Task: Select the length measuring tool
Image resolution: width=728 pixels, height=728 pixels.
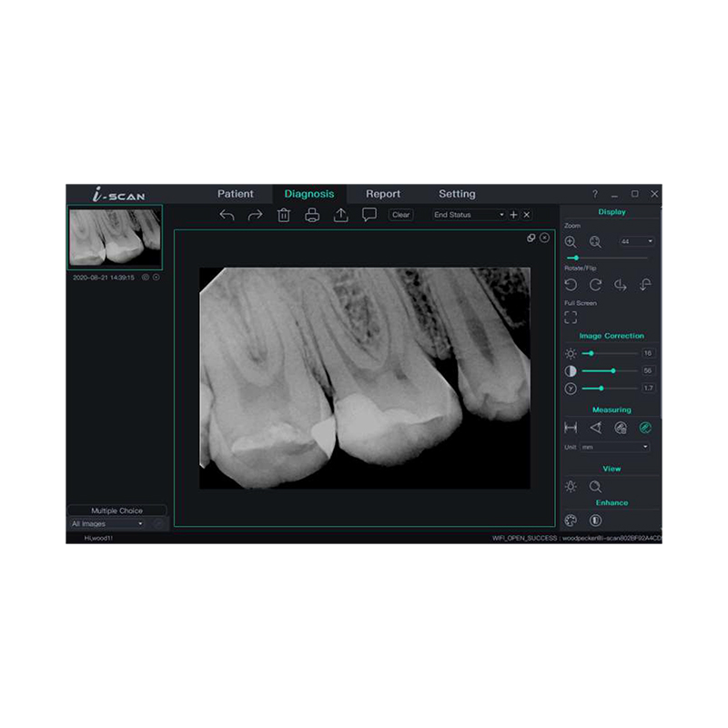Action: point(571,428)
